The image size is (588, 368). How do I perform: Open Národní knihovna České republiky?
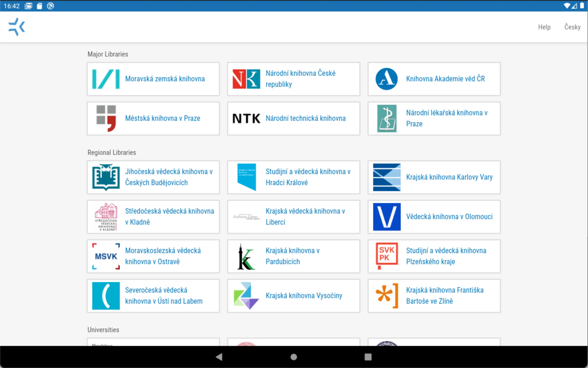click(x=301, y=79)
